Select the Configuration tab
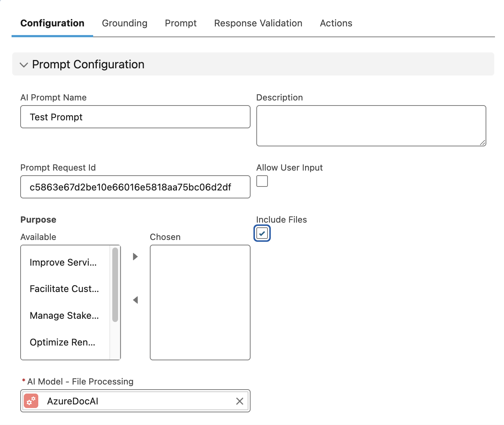The height and width of the screenshot is (425, 504). pyautogui.click(x=52, y=23)
